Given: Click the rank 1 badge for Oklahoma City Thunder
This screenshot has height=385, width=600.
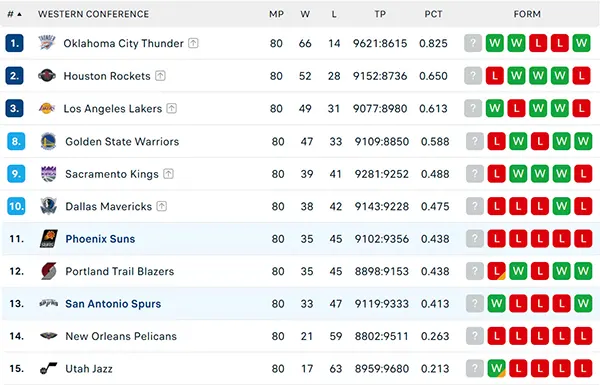Looking at the screenshot, I should [15, 43].
